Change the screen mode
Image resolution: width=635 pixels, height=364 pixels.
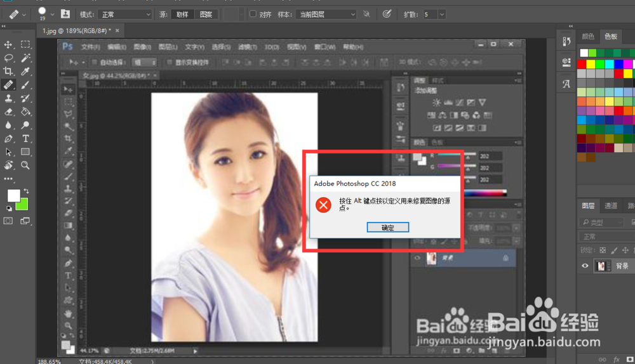(x=25, y=221)
